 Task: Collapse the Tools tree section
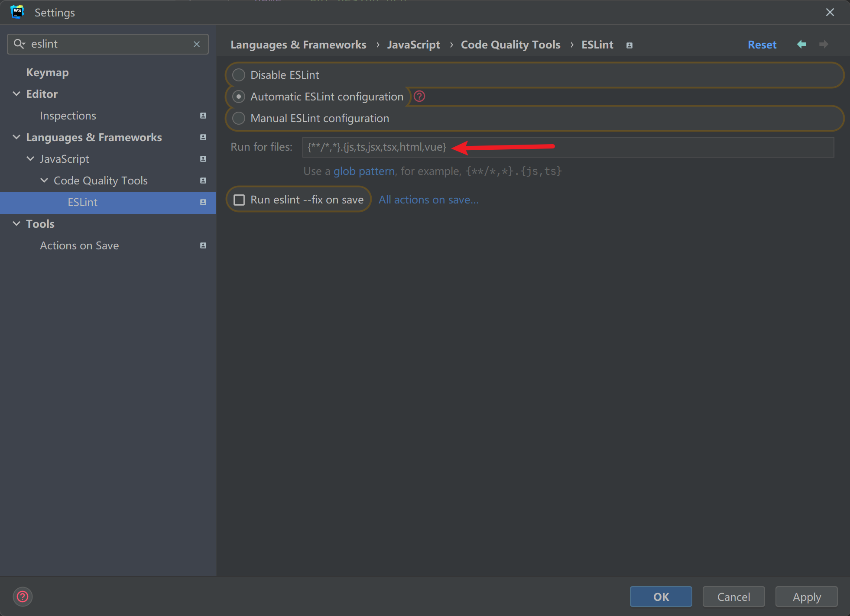pyautogui.click(x=16, y=224)
